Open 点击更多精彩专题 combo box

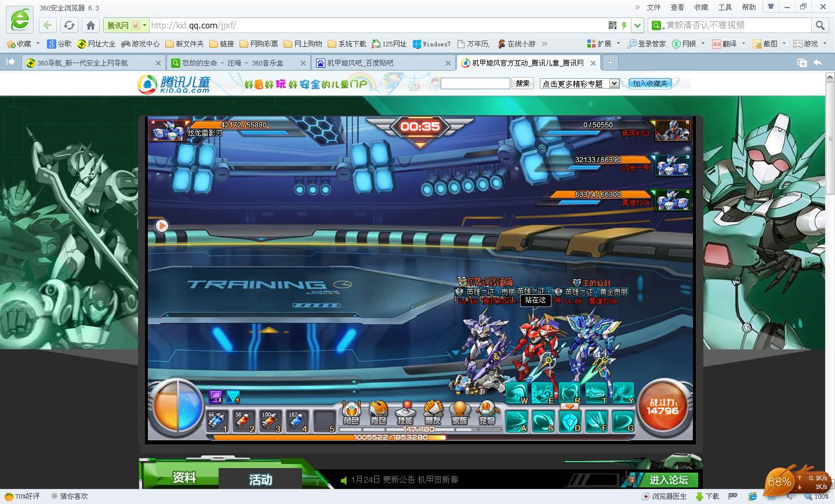580,83
